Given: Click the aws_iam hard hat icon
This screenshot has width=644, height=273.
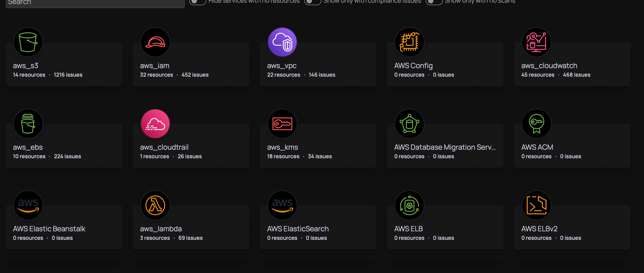Looking at the screenshot, I should 155,42.
